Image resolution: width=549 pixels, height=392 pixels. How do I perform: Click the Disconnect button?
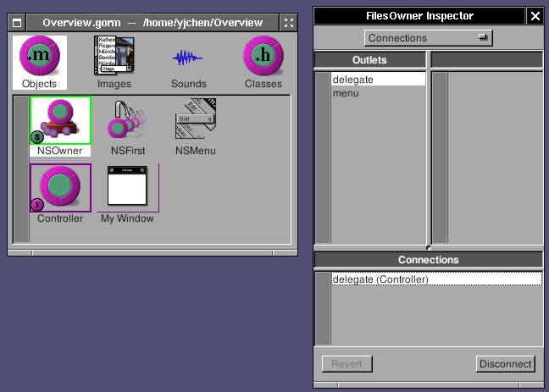505,364
